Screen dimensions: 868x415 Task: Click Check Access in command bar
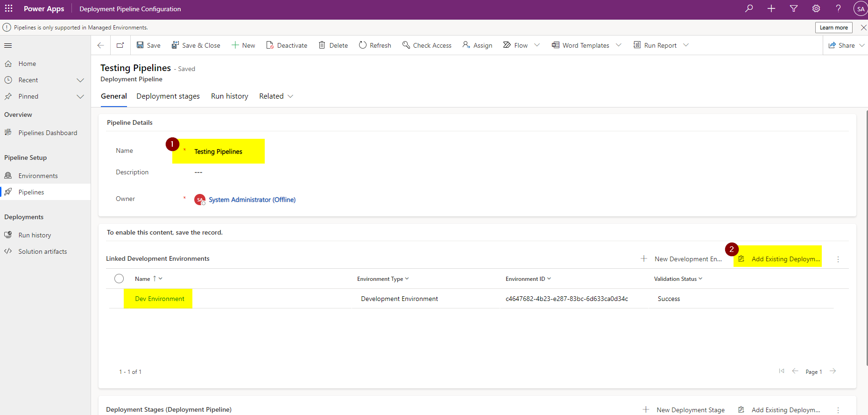(x=427, y=45)
